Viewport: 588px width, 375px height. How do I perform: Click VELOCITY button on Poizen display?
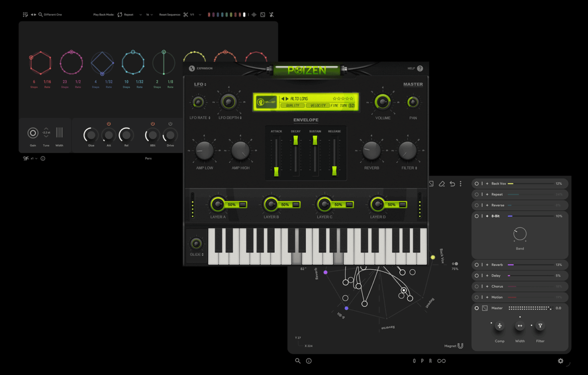tap(318, 105)
